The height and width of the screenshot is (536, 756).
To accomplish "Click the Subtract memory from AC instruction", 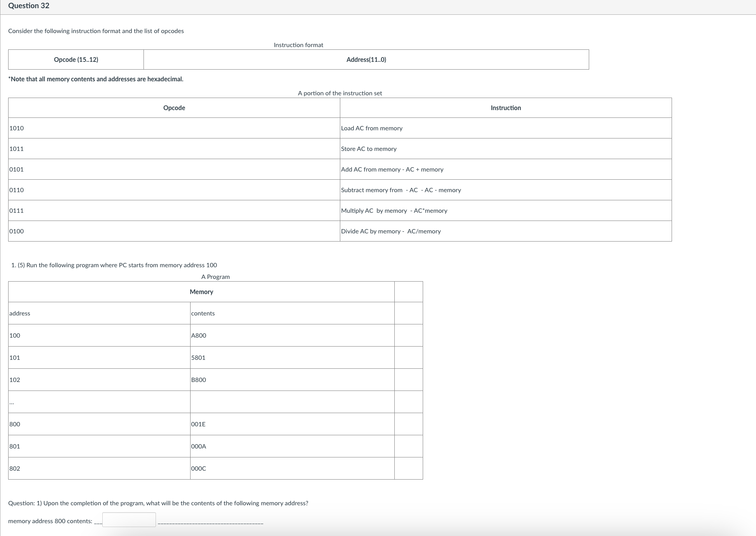I will tap(401, 190).
